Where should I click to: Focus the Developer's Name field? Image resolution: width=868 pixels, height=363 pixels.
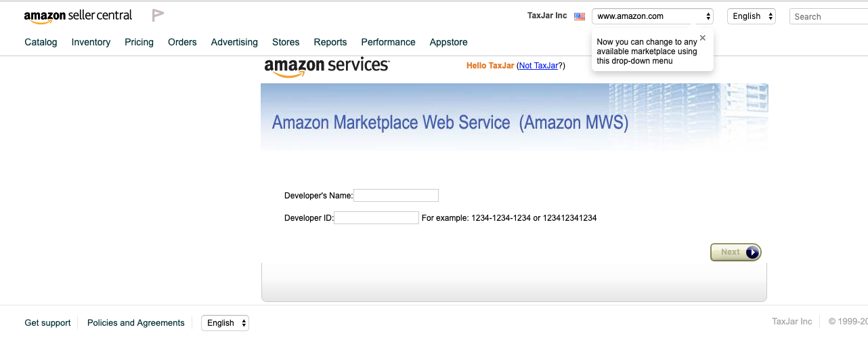click(396, 196)
